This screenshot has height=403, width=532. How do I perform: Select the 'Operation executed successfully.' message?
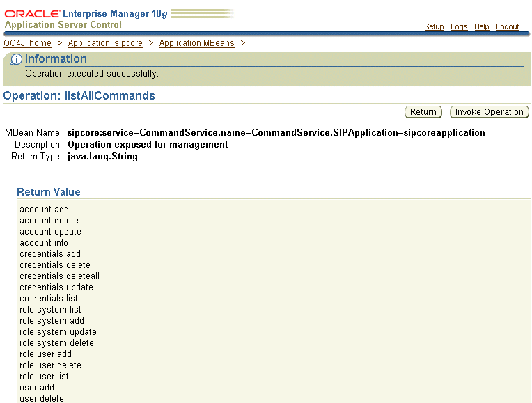point(92,74)
